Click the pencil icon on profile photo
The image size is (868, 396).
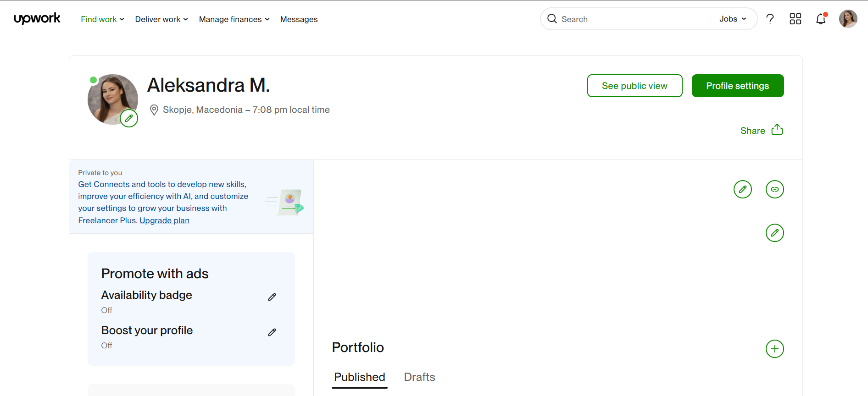click(129, 118)
